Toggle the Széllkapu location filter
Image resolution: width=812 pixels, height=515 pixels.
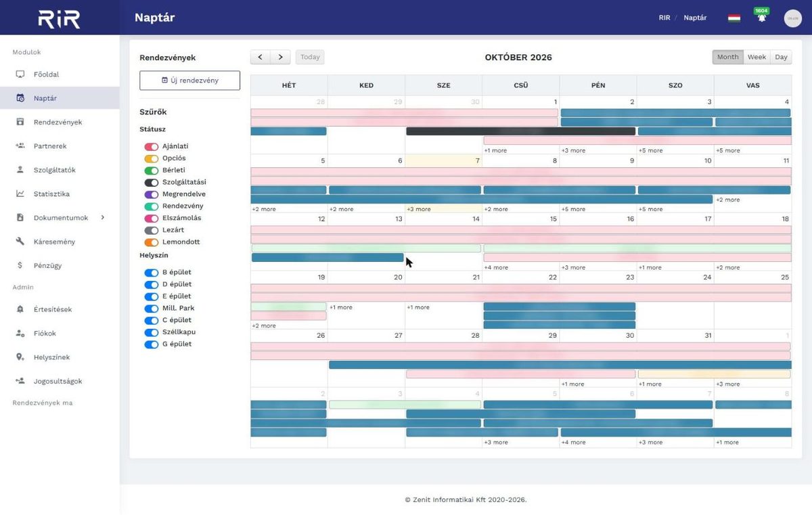point(152,332)
